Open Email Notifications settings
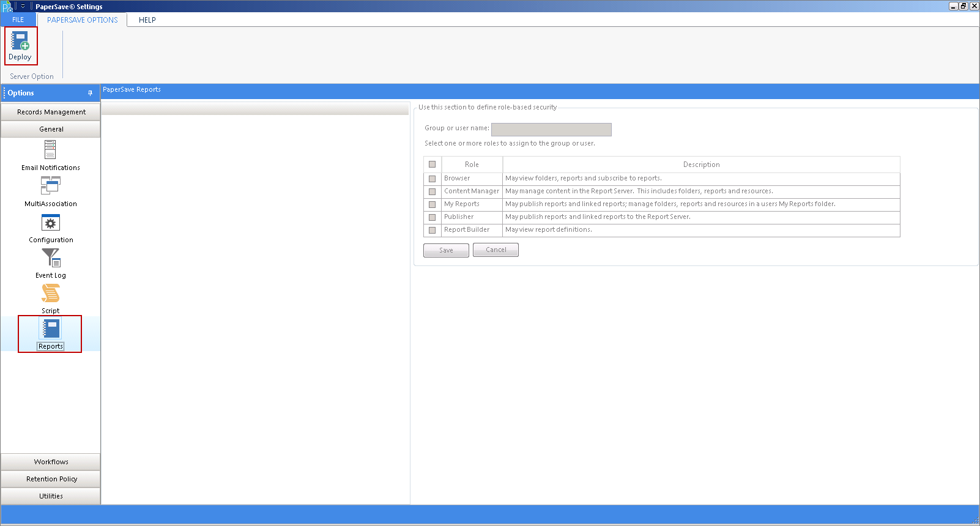Image resolution: width=980 pixels, height=526 pixels. (51, 155)
